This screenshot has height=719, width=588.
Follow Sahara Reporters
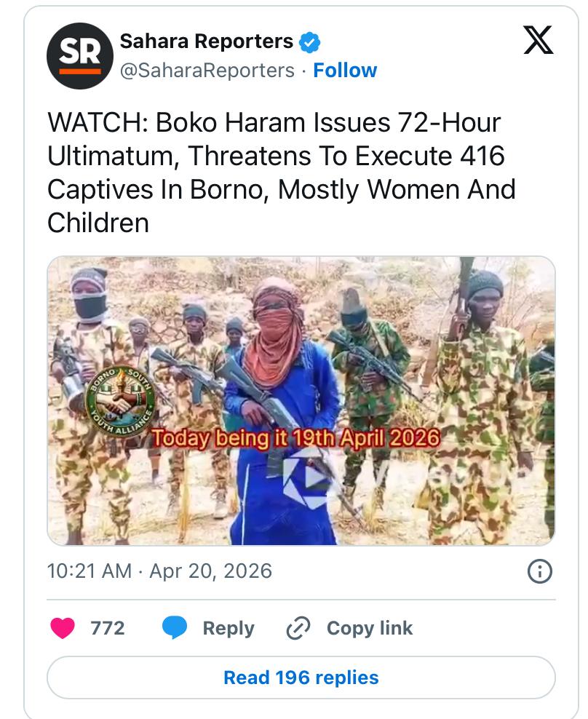[x=345, y=71]
